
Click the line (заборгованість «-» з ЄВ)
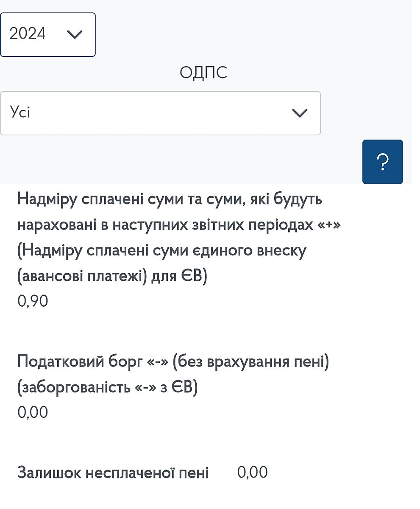tap(108, 388)
